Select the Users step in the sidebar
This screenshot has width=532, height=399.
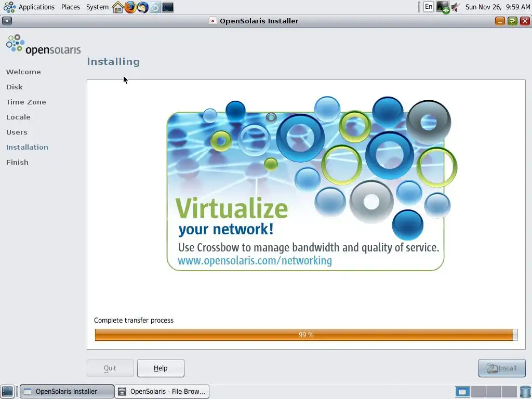[17, 132]
